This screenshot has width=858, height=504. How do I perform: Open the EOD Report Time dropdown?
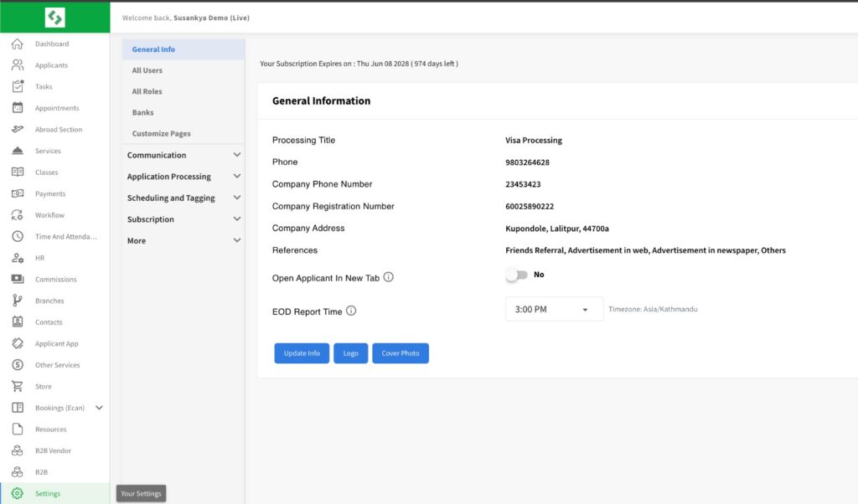click(x=554, y=309)
